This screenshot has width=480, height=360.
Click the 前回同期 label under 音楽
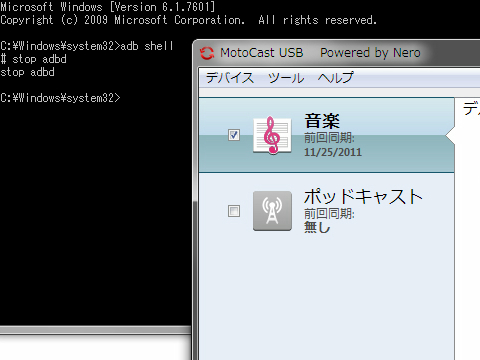click(329, 137)
